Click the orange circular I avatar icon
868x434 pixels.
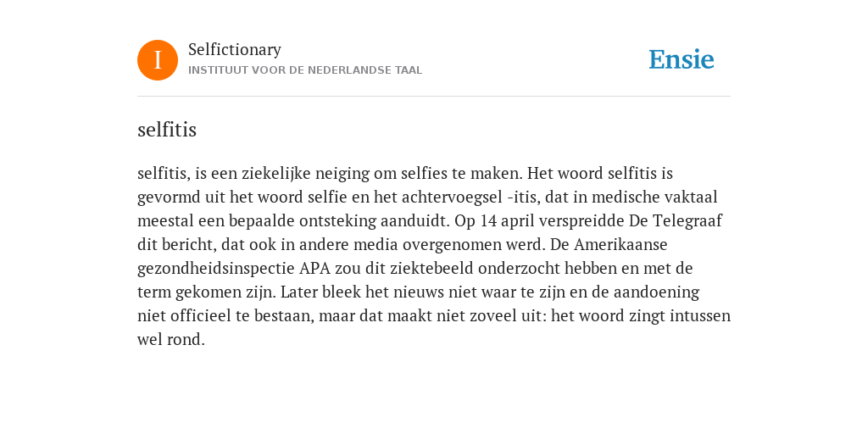tap(158, 60)
